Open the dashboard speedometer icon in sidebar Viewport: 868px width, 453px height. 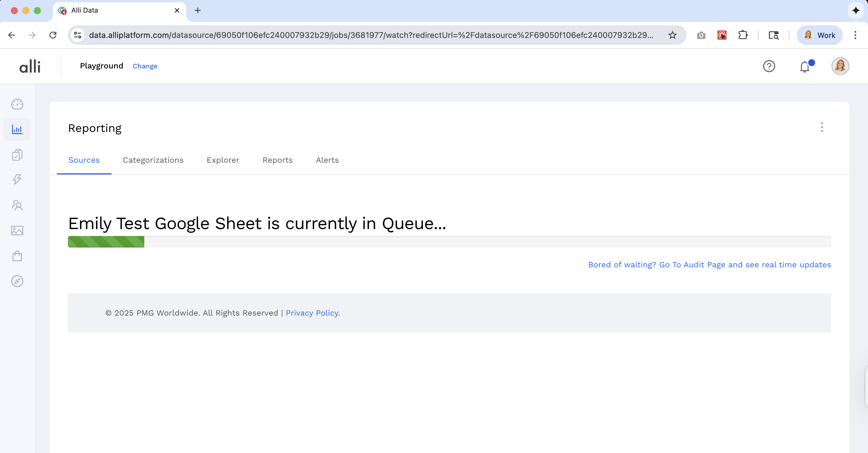pos(17,104)
